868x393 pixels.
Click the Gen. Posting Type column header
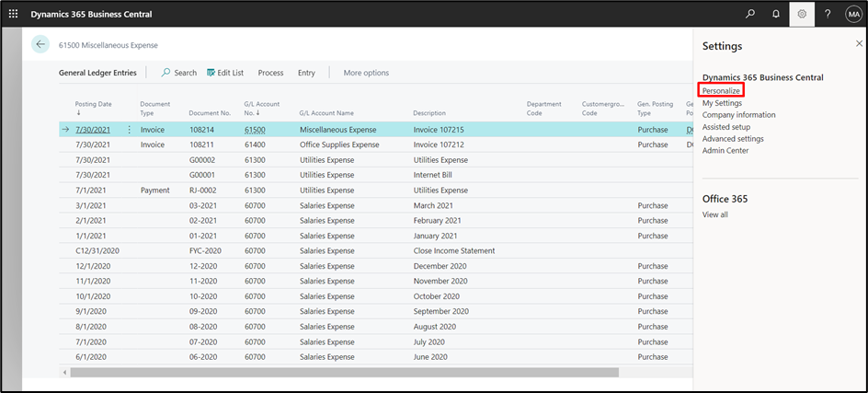655,108
